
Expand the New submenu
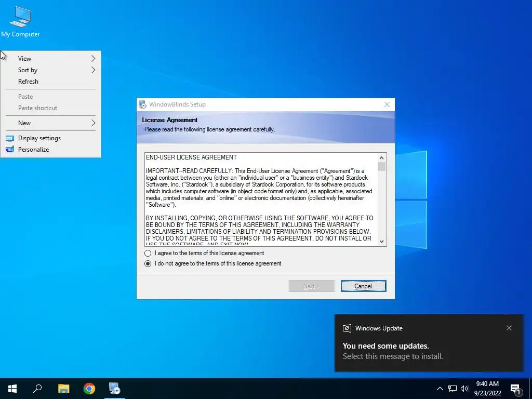pyautogui.click(x=50, y=123)
